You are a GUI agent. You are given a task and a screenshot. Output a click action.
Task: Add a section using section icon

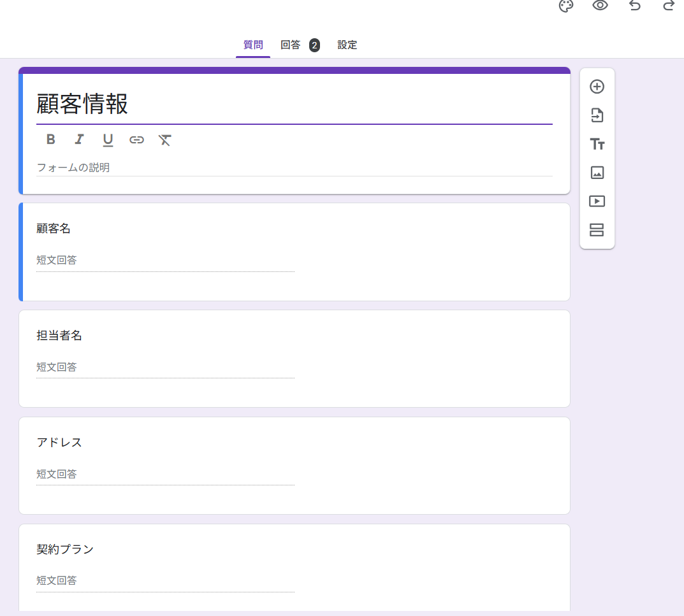(597, 230)
